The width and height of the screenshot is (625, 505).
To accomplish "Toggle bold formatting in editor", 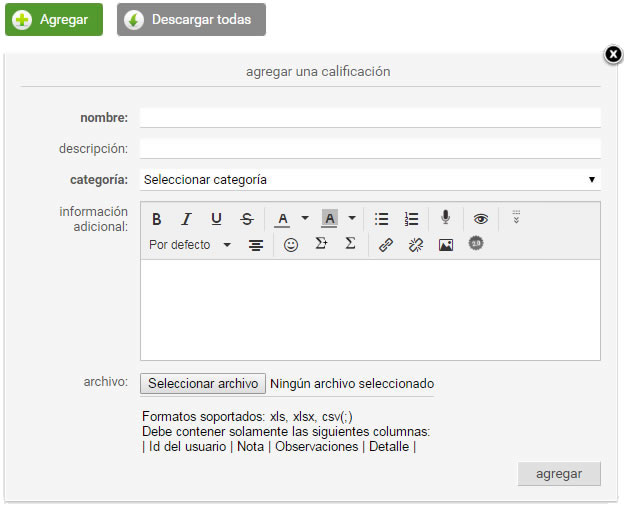I will coord(157,219).
